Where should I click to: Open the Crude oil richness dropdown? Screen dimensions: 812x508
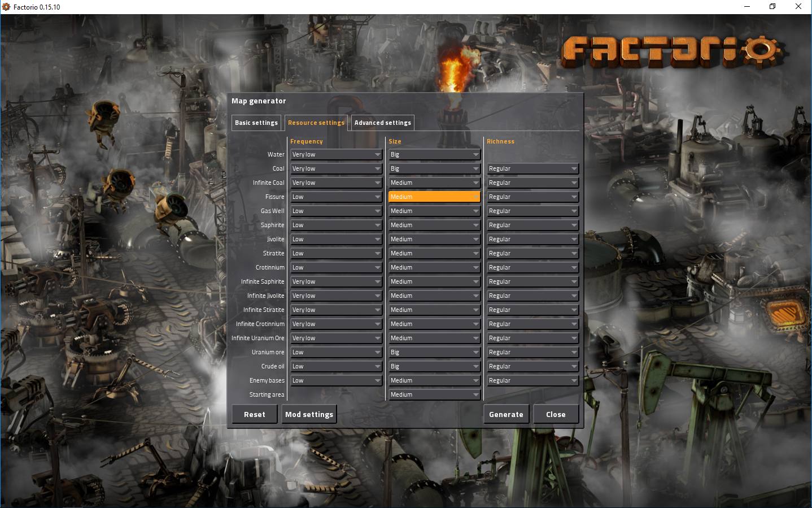click(x=533, y=366)
